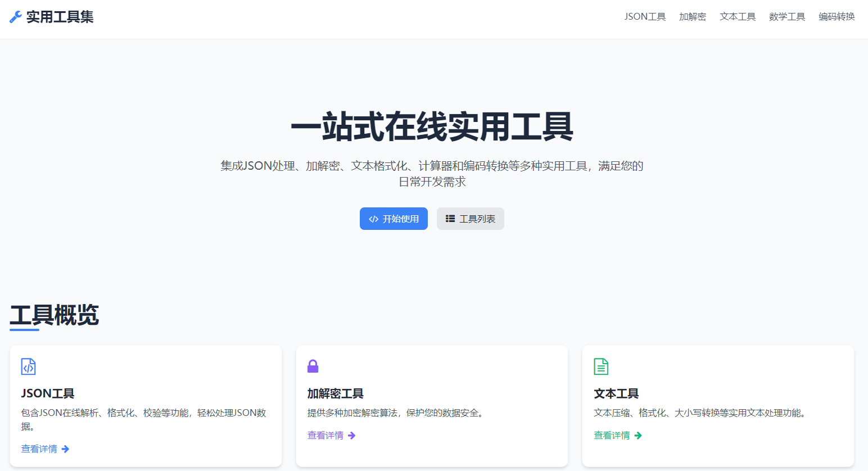
Task: Click the blue arrow in the JSON工具 card
Action: pos(66,449)
